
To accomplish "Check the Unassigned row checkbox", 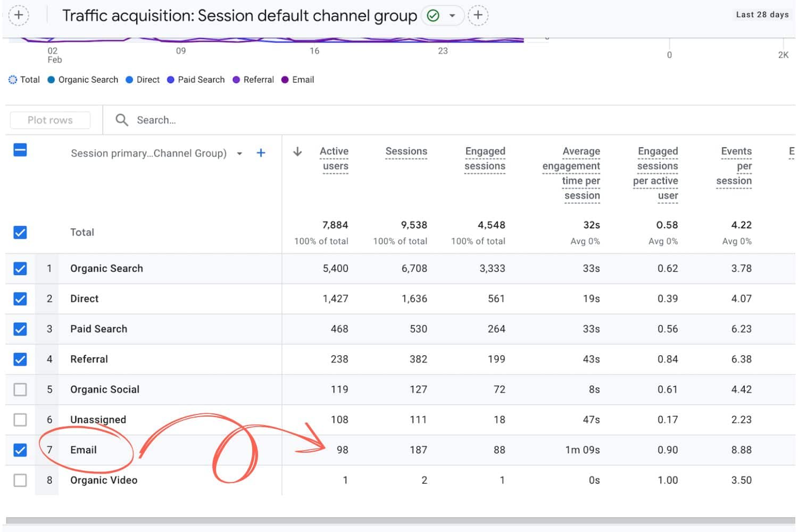I will coord(20,420).
